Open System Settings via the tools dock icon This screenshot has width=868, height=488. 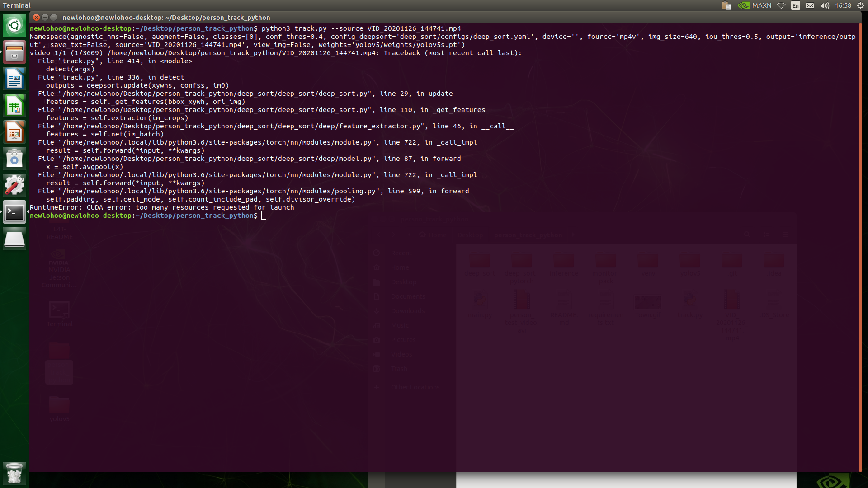[x=14, y=185]
